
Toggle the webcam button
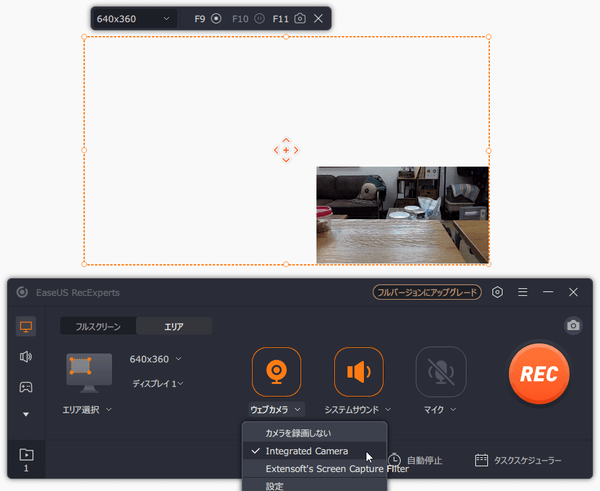pyautogui.click(x=276, y=372)
